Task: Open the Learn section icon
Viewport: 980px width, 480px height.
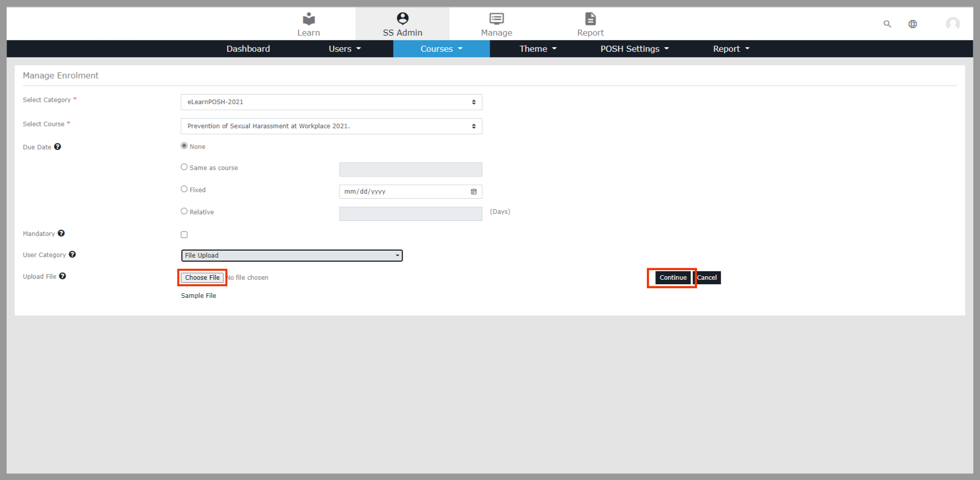Action: coord(309,19)
